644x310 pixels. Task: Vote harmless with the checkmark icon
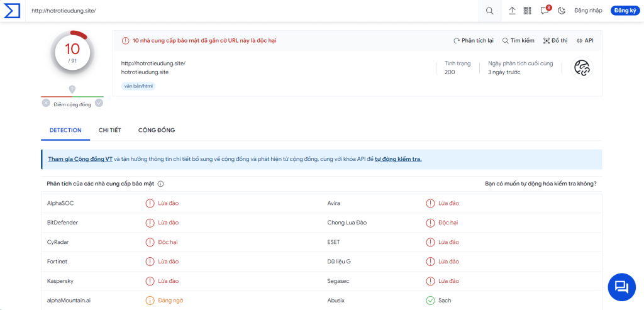click(99, 102)
